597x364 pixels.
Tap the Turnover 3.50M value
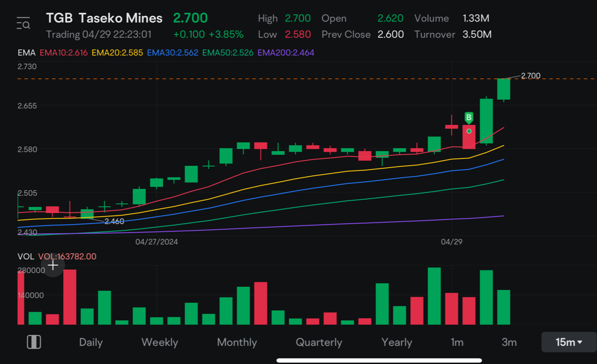pyautogui.click(x=477, y=34)
